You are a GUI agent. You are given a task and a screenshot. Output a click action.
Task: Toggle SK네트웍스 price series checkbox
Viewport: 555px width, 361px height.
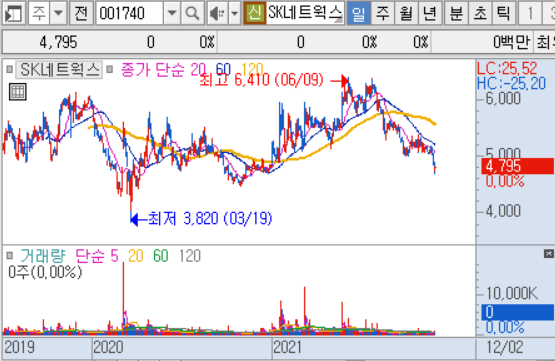coord(10,69)
